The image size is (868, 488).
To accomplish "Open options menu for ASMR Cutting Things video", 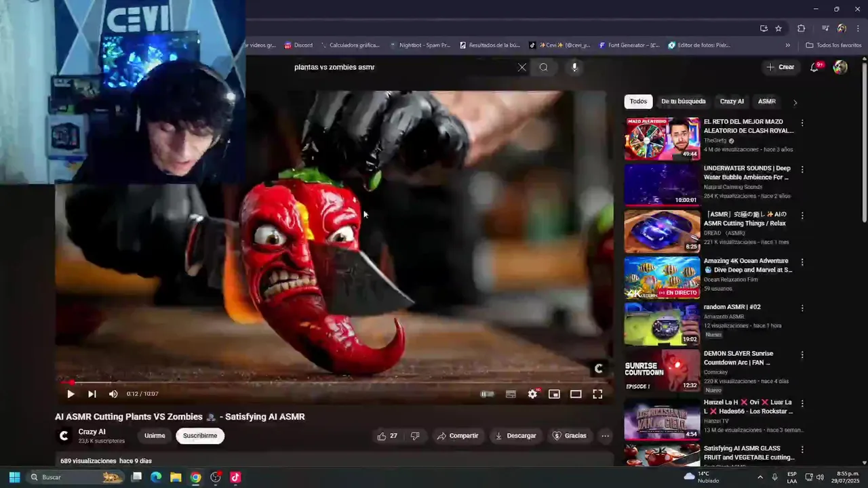I will [802, 216].
